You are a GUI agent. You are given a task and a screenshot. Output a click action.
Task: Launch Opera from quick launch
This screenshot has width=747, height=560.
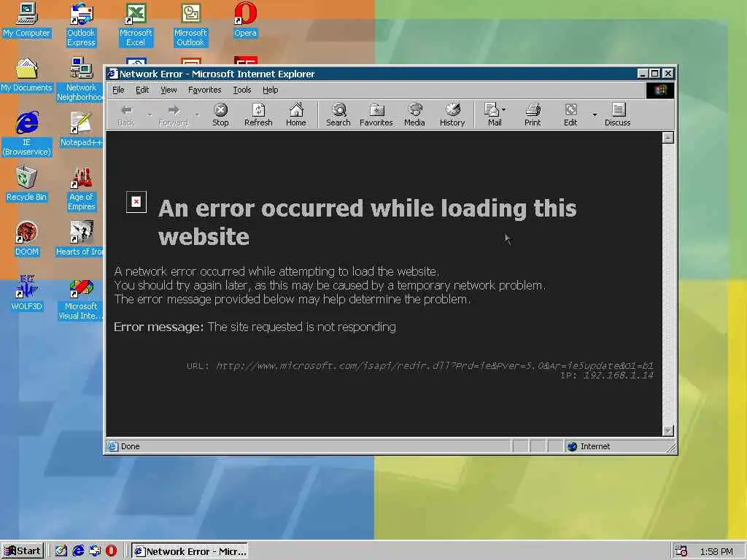point(111,551)
